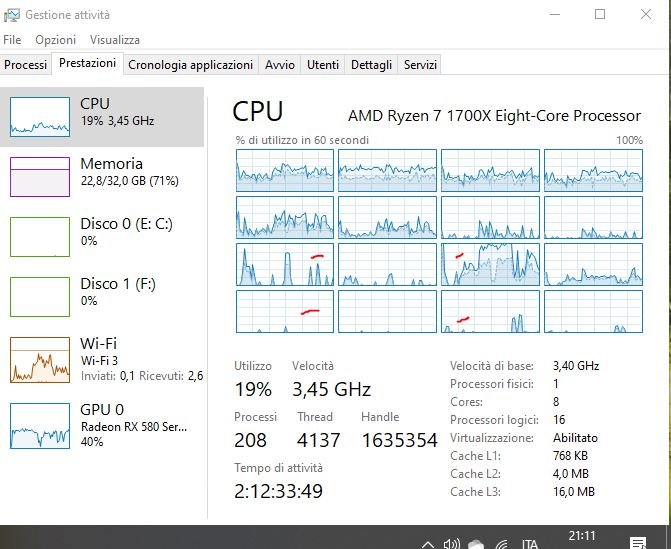Viewport: 671px width, 549px height.
Task: Select the Prestazioni tab
Action: (87, 63)
